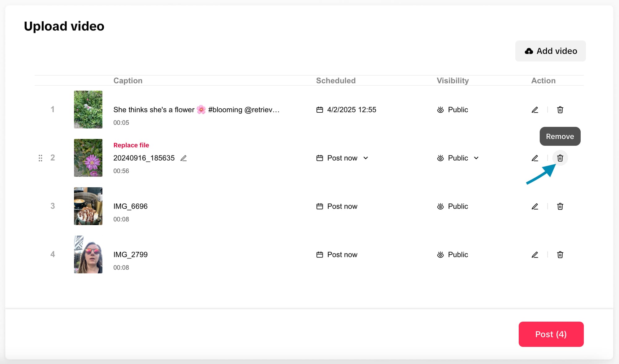Expand the Public visibility dropdown for row 2

tap(476, 158)
